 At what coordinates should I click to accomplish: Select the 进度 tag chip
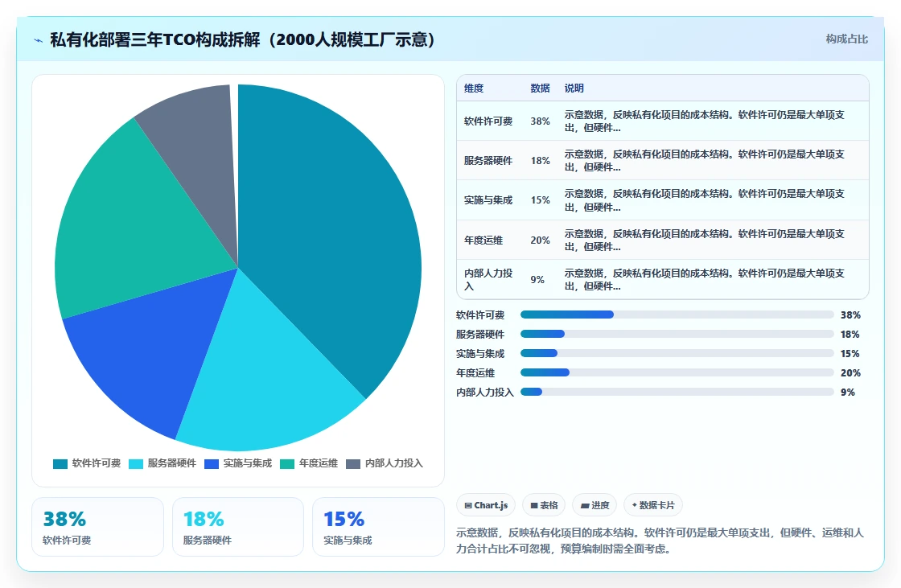(594, 505)
